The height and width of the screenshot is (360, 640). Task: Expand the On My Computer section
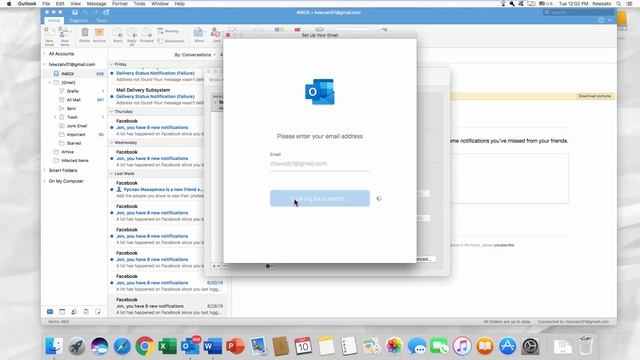point(45,181)
